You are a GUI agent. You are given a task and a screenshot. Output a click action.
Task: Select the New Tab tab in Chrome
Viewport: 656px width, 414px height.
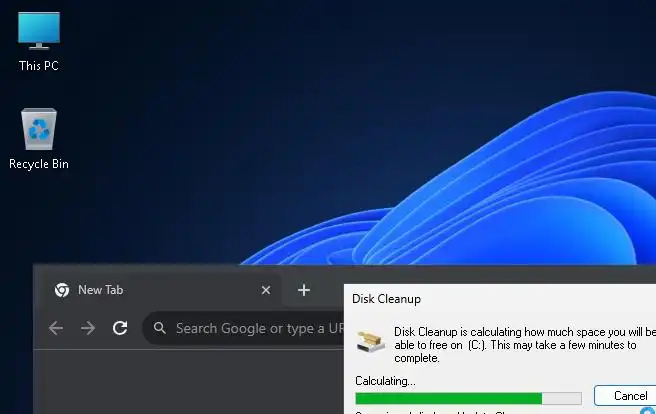pyautogui.click(x=161, y=290)
